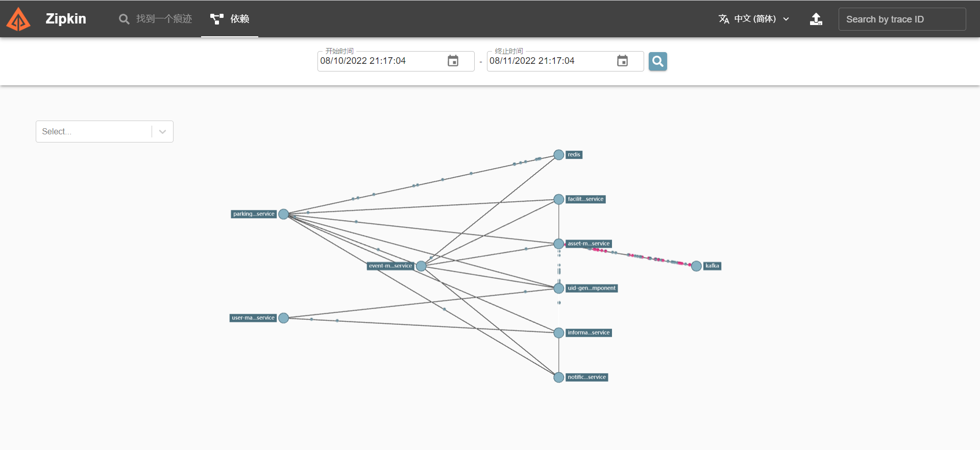This screenshot has width=980, height=450.
Task: Click the dependency graph icon beside 依赖
Action: (x=217, y=19)
